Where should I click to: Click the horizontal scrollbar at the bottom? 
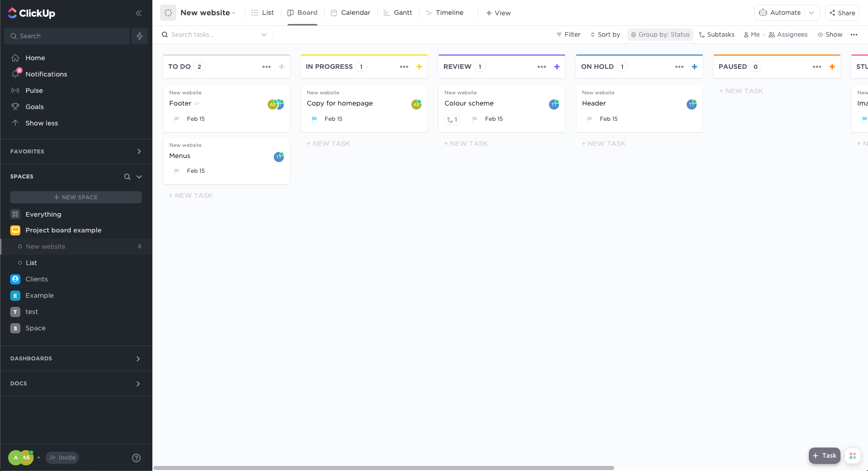tap(383, 467)
